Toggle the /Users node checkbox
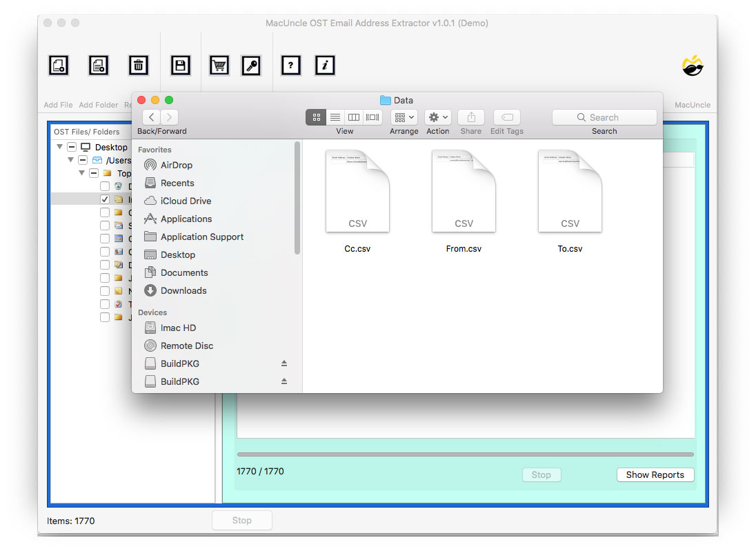Screen dimensions: 756x551 click(83, 160)
